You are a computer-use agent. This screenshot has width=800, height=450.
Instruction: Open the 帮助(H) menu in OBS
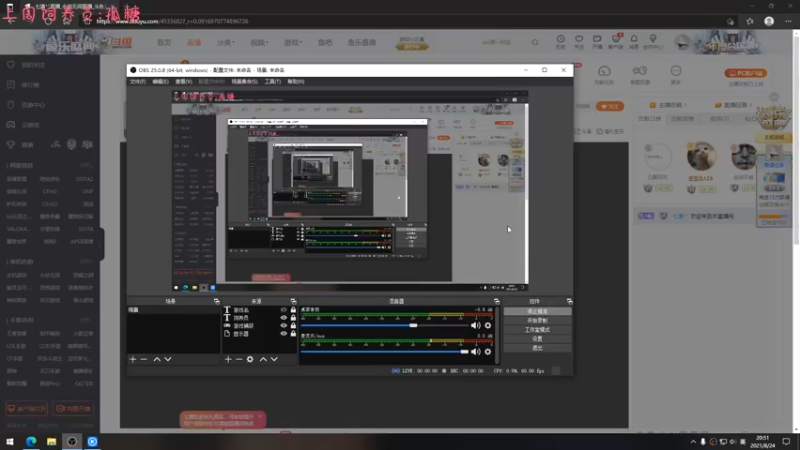(296, 82)
